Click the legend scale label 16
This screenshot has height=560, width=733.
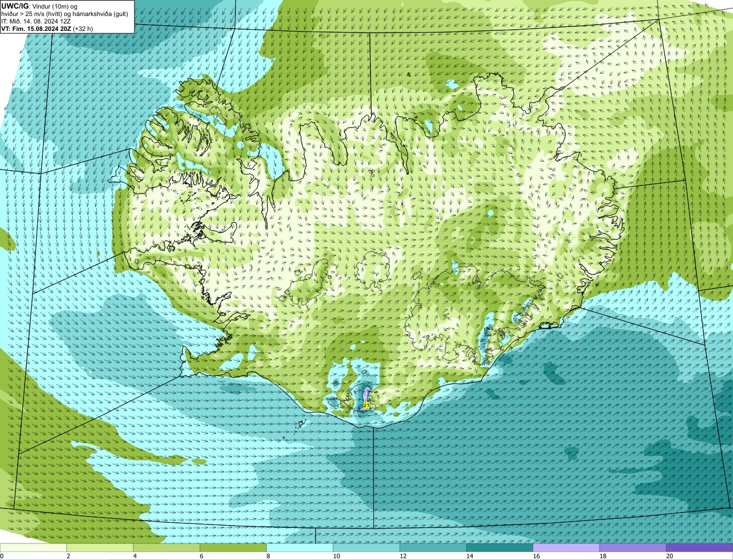pos(537,556)
